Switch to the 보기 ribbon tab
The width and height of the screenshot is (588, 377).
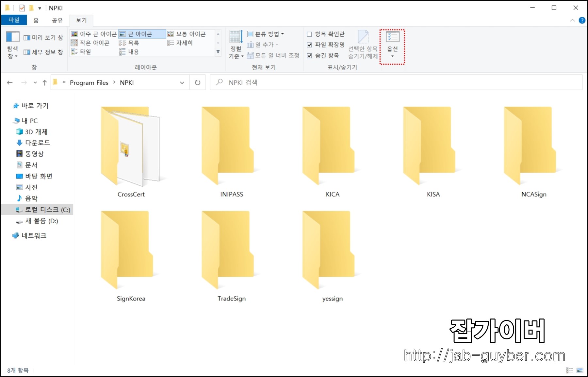[81, 20]
